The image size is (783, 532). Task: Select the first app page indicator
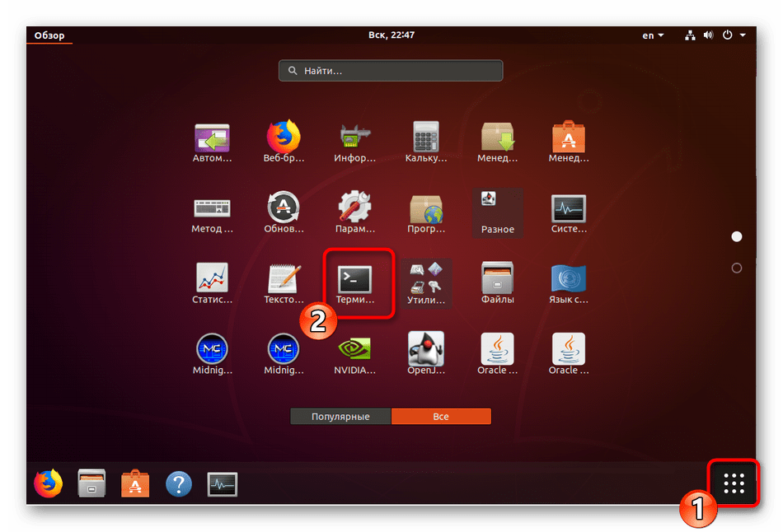pyautogui.click(x=737, y=236)
